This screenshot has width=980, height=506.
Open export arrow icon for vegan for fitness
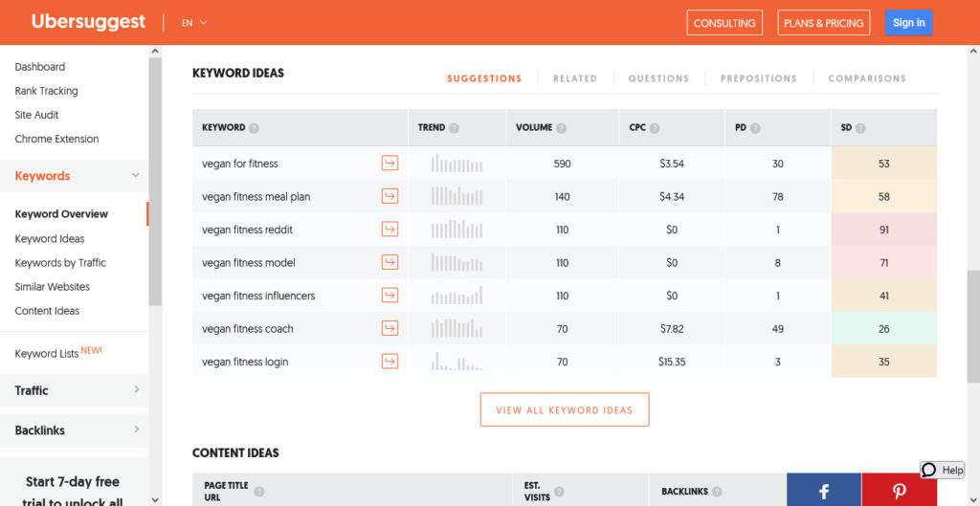[390, 164]
